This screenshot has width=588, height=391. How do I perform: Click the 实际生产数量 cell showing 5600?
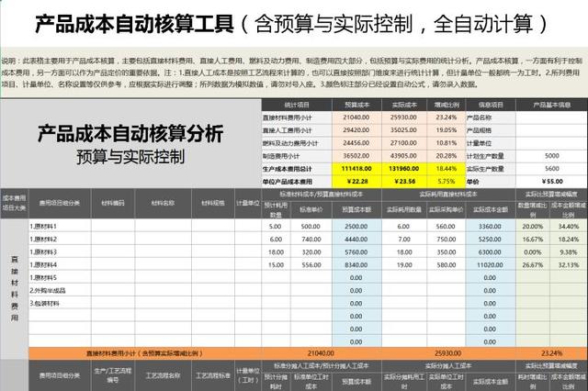click(551, 169)
